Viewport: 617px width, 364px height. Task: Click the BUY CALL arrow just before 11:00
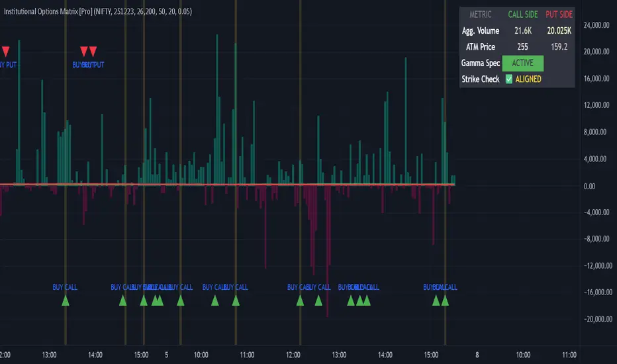click(x=236, y=301)
